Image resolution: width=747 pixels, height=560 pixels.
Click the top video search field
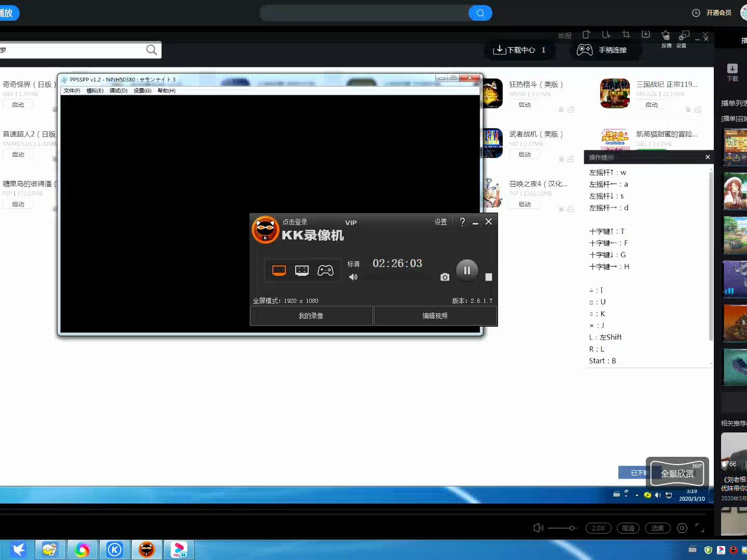364,13
